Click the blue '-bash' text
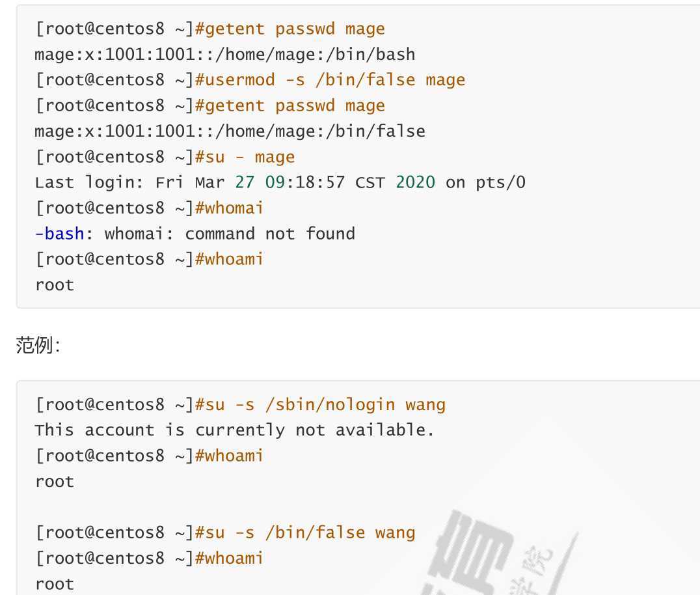Screen dimensions: 700x595 (60, 234)
